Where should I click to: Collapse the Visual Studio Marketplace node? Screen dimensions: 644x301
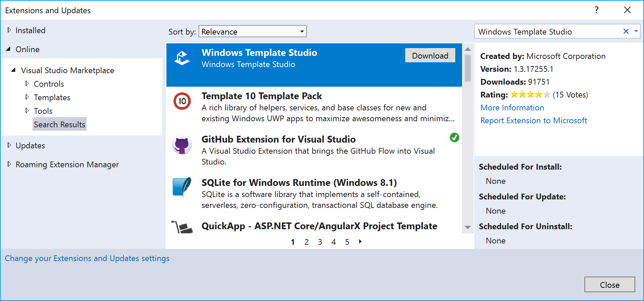coord(14,70)
